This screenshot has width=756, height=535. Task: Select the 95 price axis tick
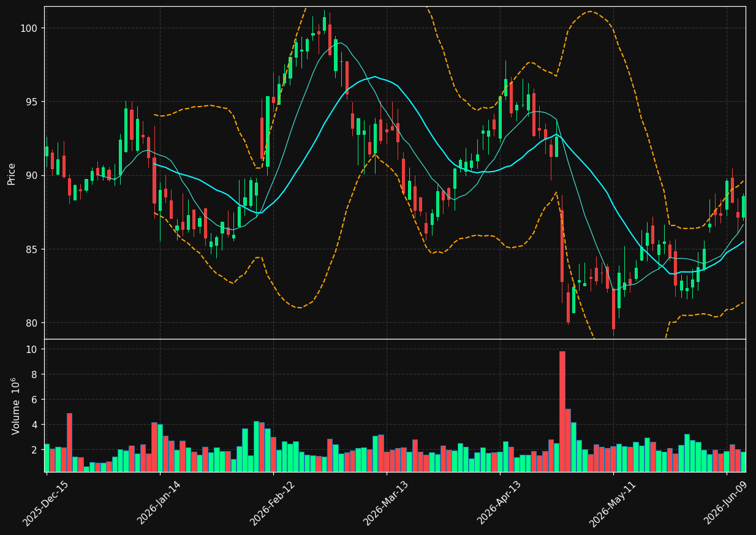(x=31, y=102)
